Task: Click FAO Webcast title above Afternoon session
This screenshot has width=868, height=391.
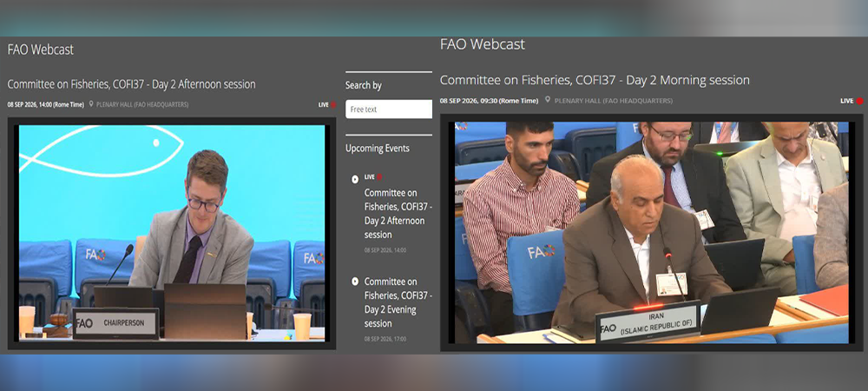Action: pos(41,50)
